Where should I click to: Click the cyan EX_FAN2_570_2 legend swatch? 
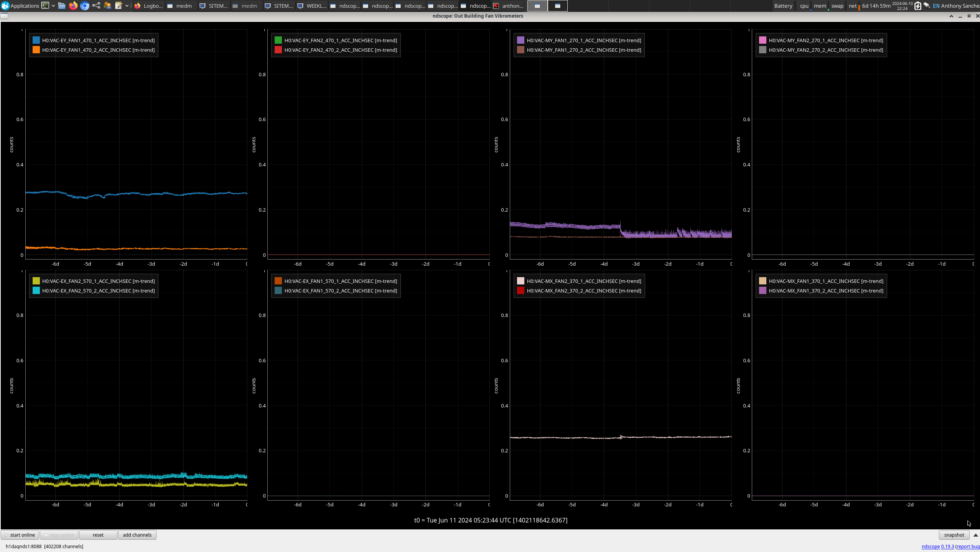pyautogui.click(x=36, y=291)
